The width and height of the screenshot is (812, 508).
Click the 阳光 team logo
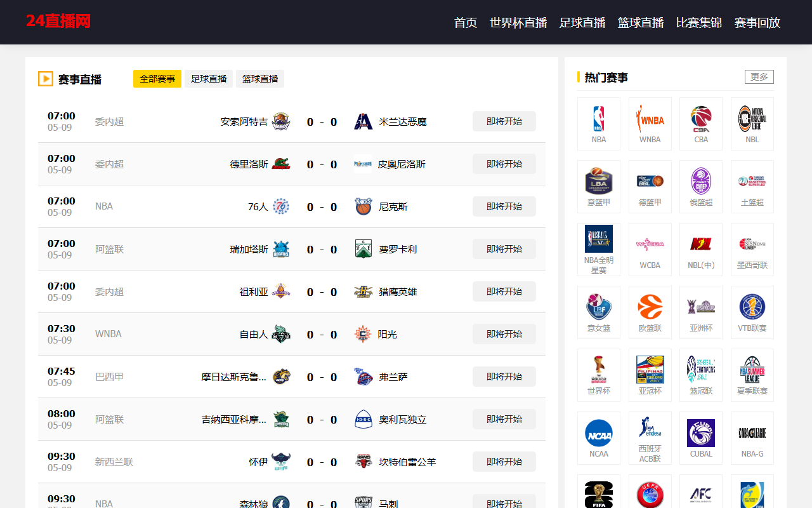(363, 334)
